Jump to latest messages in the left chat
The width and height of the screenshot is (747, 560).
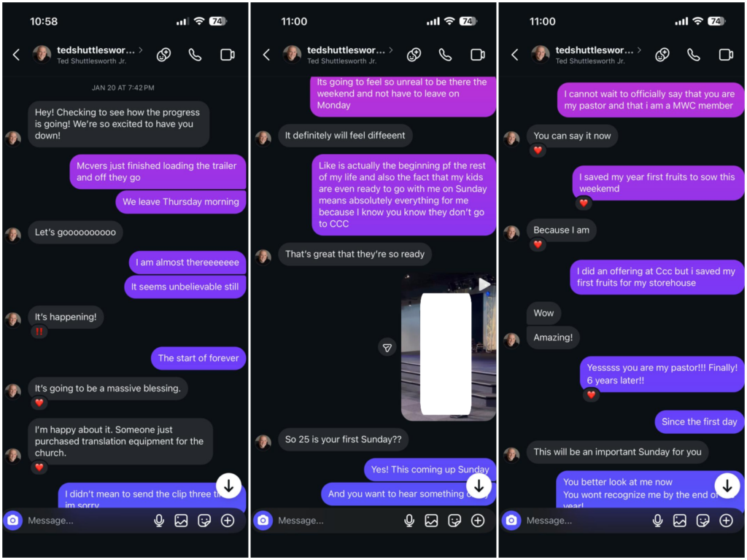coord(228,485)
